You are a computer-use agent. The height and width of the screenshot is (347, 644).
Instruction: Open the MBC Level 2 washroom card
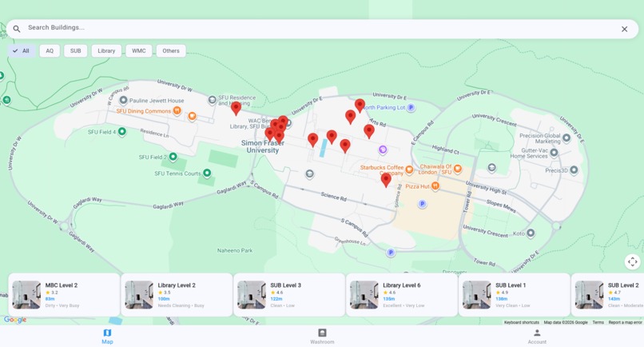[x=64, y=295]
